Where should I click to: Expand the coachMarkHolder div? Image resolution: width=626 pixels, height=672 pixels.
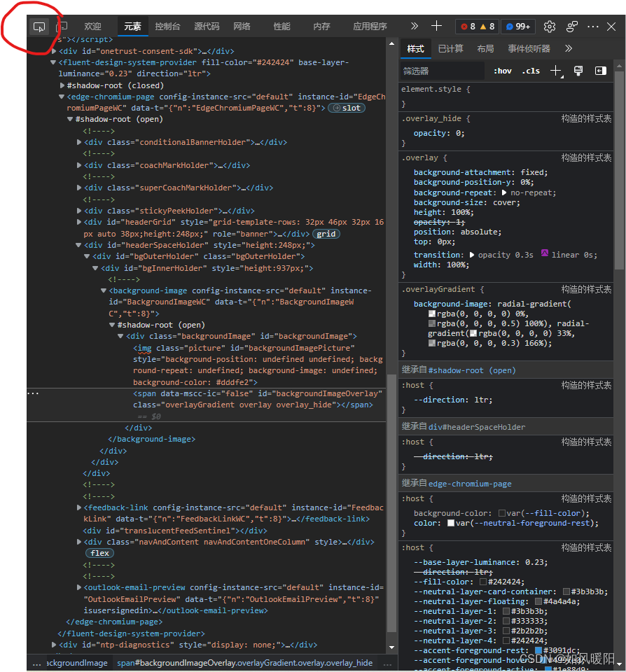(x=79, y=165)
